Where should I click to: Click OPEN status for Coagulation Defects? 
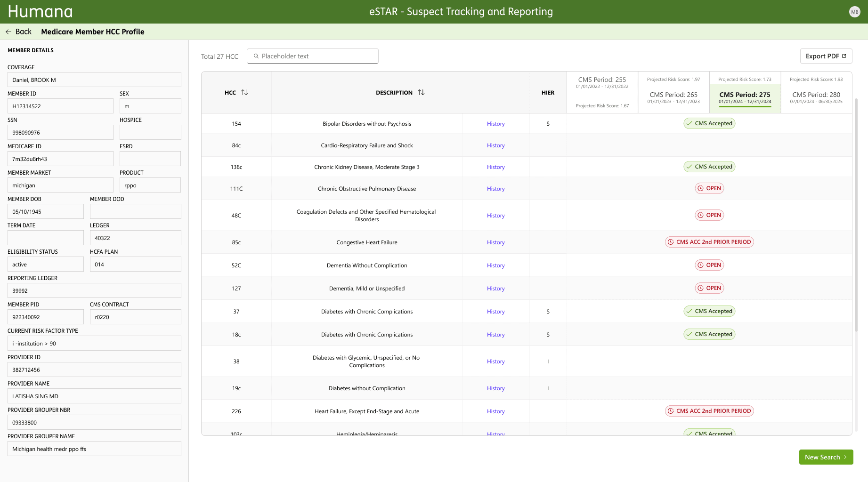(709, 215)
